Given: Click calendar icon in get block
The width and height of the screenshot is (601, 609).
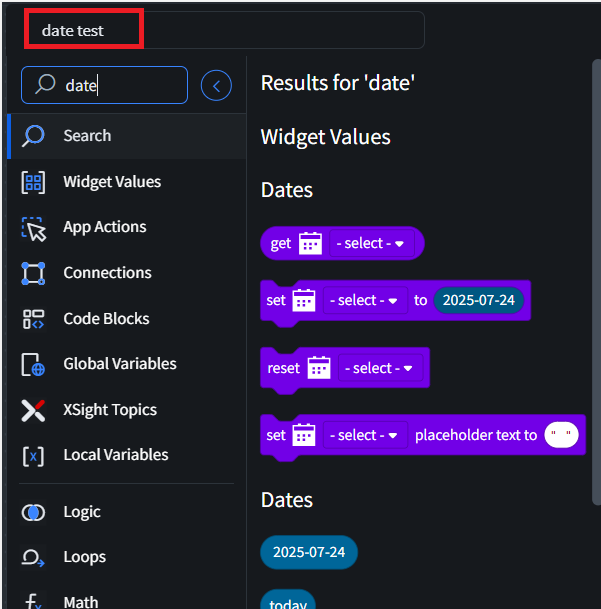Looking at the screenshot, I should (x=310, y=243).
